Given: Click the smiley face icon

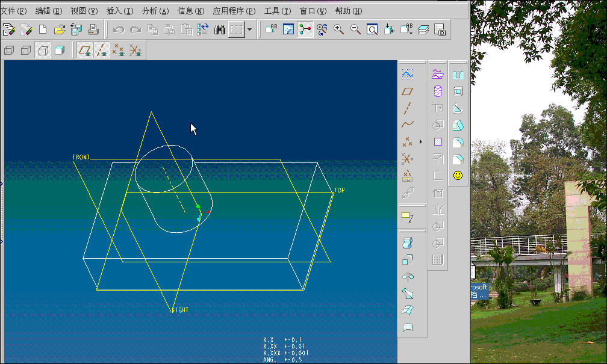Looking at the screenshot, I should [x=458, y=175].
